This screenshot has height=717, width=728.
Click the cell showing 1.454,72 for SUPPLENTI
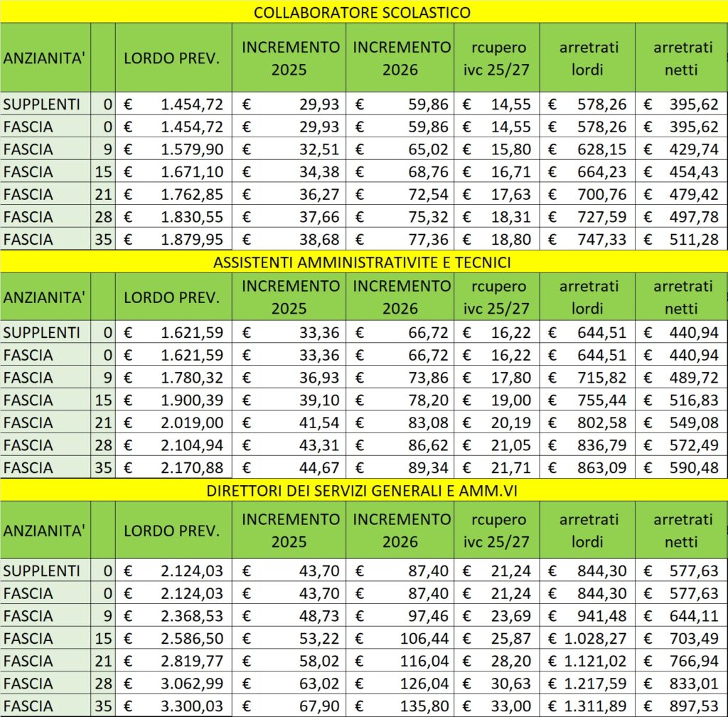pos(173,104)
